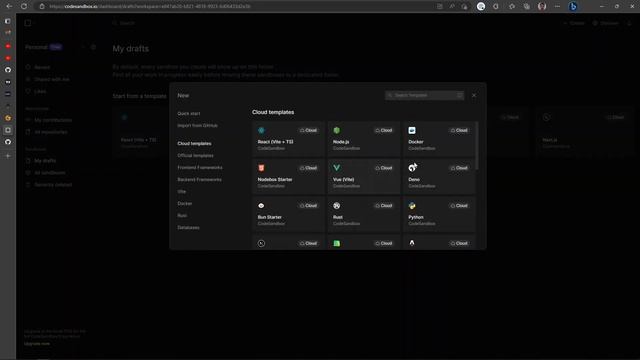Image resolution: width=640 pixels, height=360 pixels.
Task: Click the template list scrollbar in the dialog
Action: point(476,145)
